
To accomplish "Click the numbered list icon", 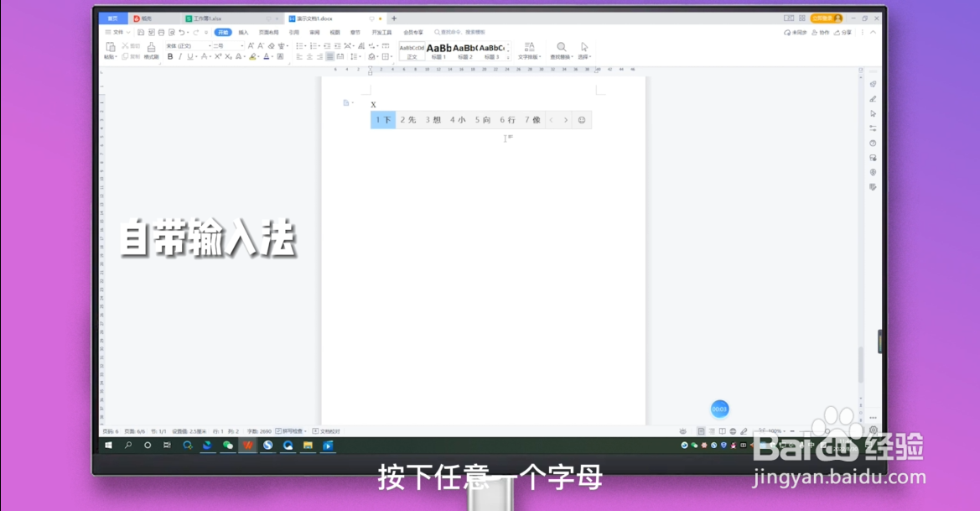I will 314,45.
